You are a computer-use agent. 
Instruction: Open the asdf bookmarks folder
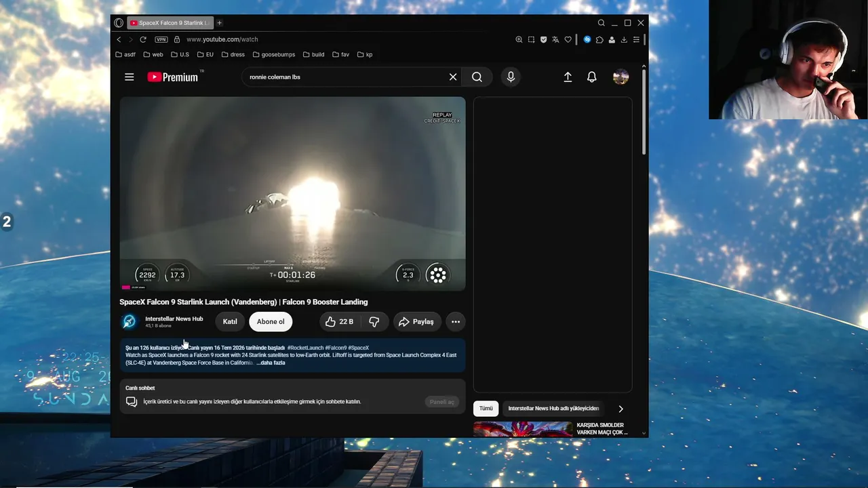[x=125, y=54]
